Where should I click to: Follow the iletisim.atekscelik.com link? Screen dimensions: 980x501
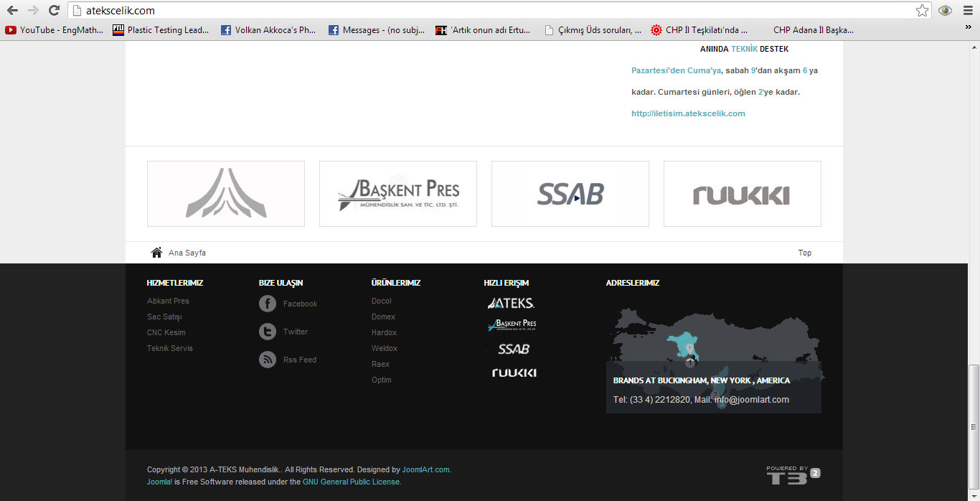(x=688, y=113)
